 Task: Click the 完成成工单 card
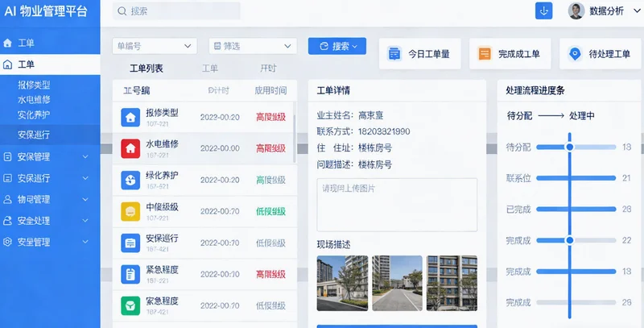click(x=510, y=54)
